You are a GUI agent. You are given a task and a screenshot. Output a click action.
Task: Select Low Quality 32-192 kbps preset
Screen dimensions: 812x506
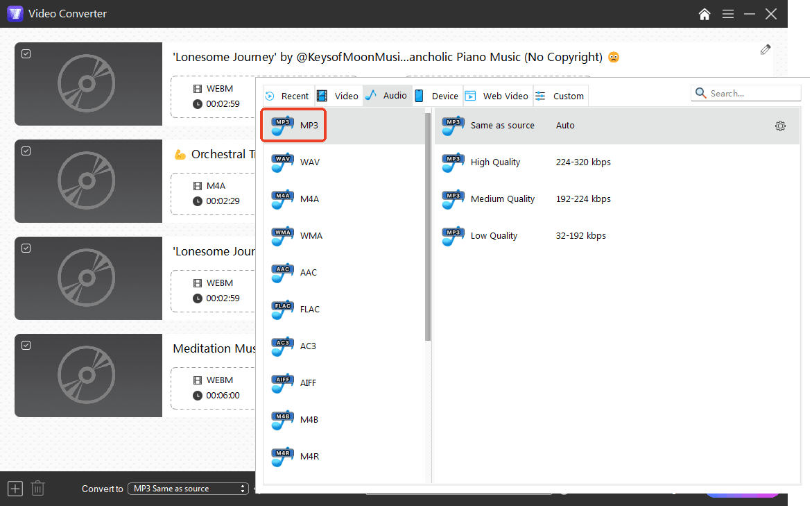(x=617, y=237)
